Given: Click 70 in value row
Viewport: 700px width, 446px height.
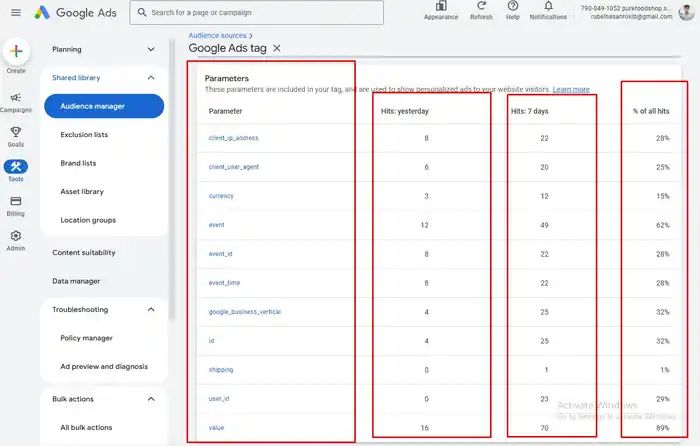Looking at the screenshot, I should coord(544,428).
